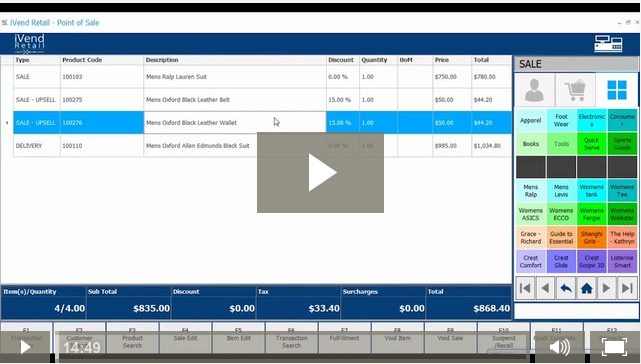Select the quick-keys grid tab
Image resolution: width=641 pixels, height=364 pixels.
[617, 90]
